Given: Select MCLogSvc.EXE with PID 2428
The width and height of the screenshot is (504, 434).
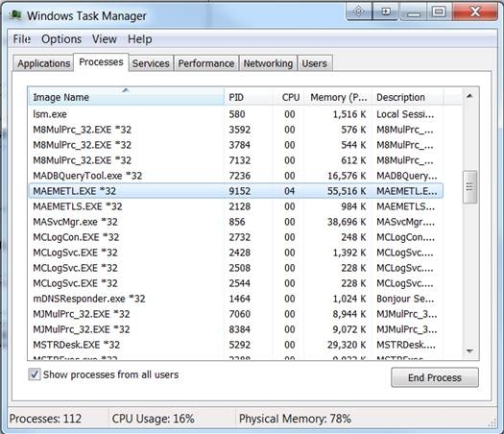Looking at the screenshot, I should tap(236, 253).
